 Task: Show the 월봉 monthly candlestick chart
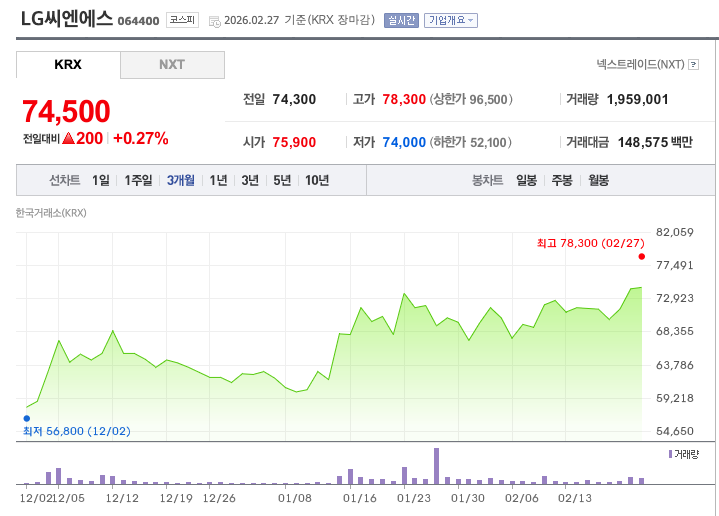598,180
